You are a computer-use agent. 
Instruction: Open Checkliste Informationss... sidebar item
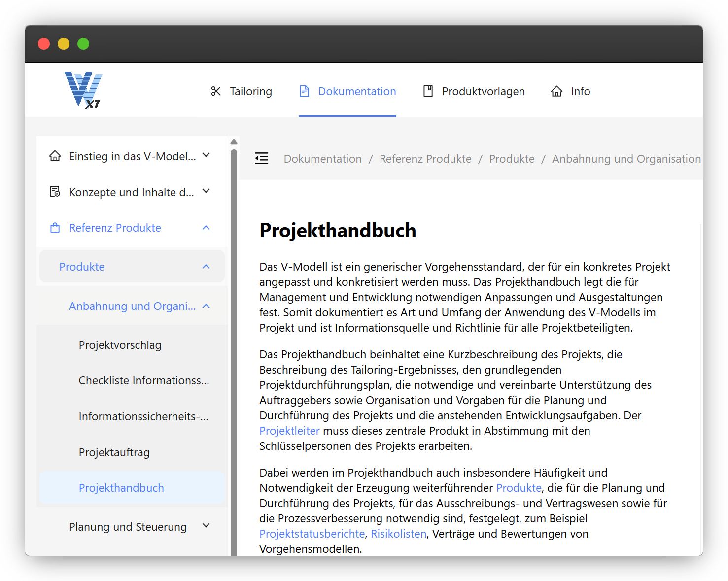click(x=132, y=380)
